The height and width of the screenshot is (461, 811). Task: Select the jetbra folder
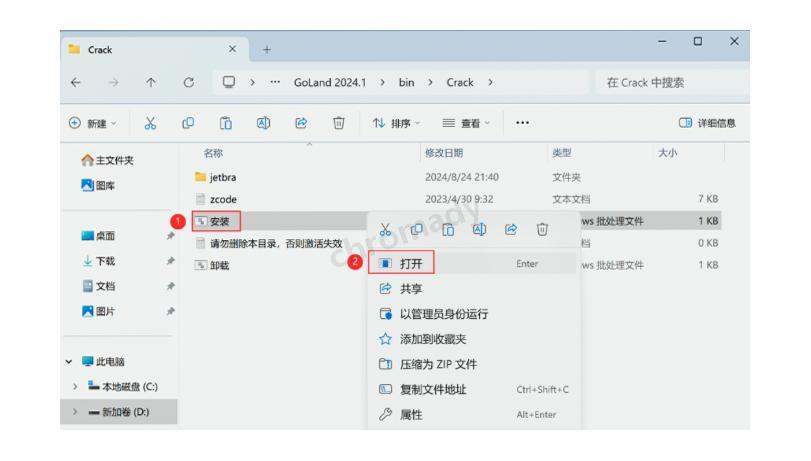(x=216, y=177)
